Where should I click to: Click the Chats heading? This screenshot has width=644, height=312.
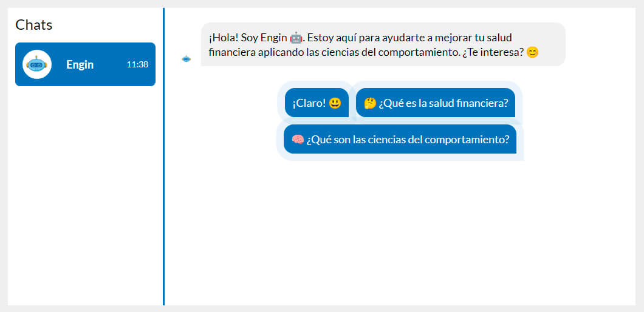[34, 25]
